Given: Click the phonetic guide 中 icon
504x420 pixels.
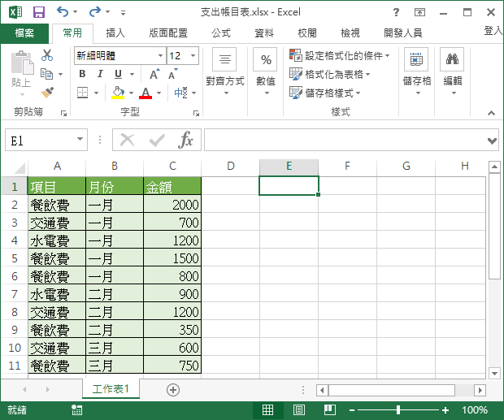Looking at the screenshot, I should [x=180, y=93].
